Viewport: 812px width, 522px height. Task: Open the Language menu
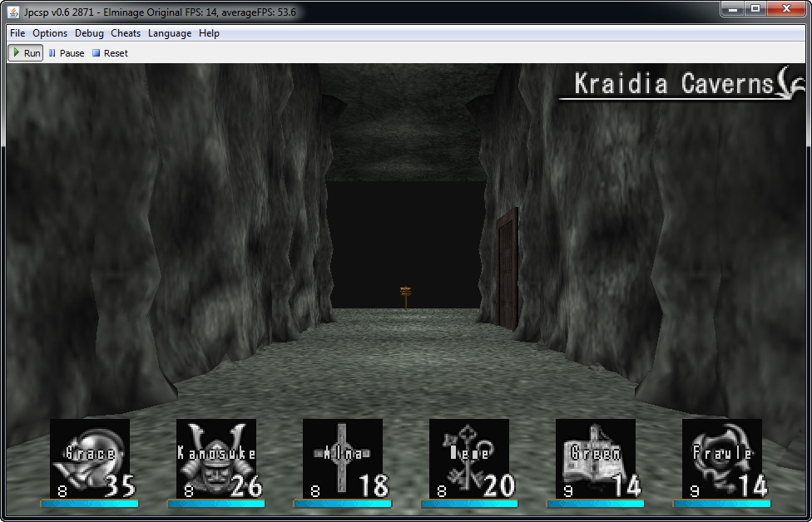pos(170,33)
